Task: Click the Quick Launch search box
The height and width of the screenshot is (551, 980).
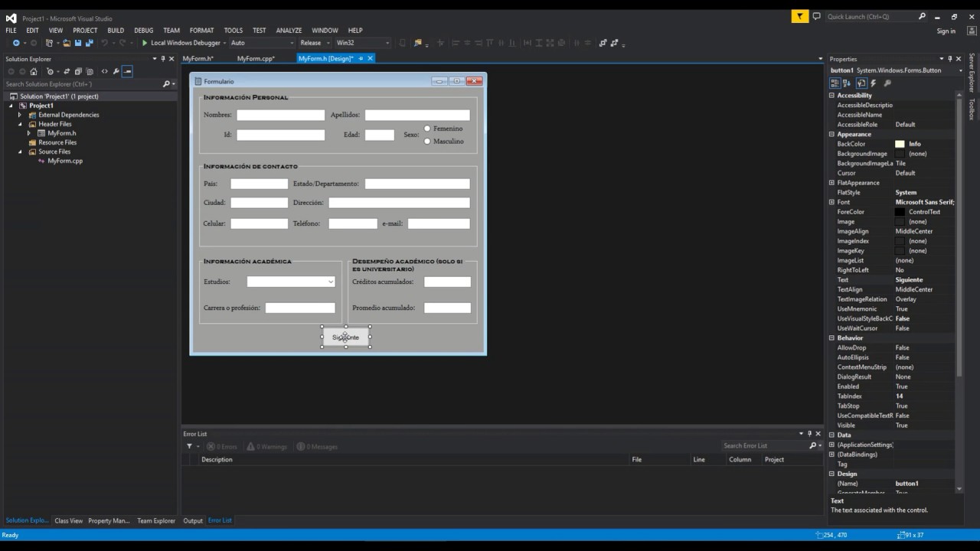Action: click(876, 16)
